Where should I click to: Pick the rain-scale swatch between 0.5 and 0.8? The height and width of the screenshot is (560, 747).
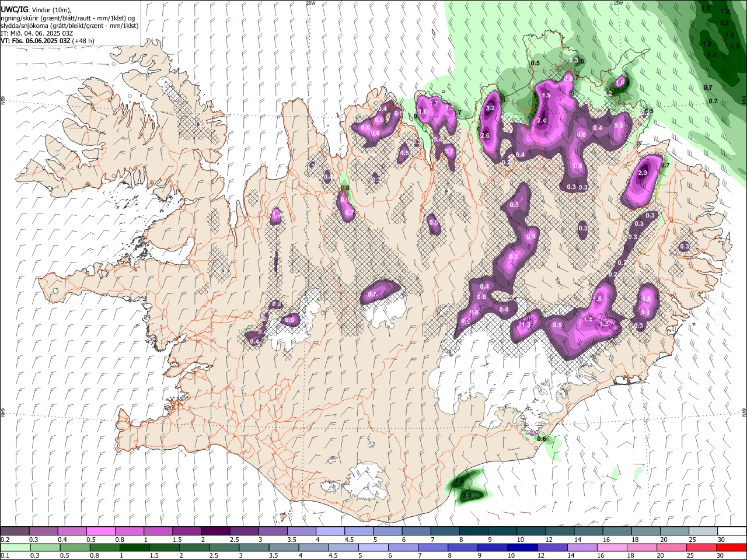(x=75, y=547)
